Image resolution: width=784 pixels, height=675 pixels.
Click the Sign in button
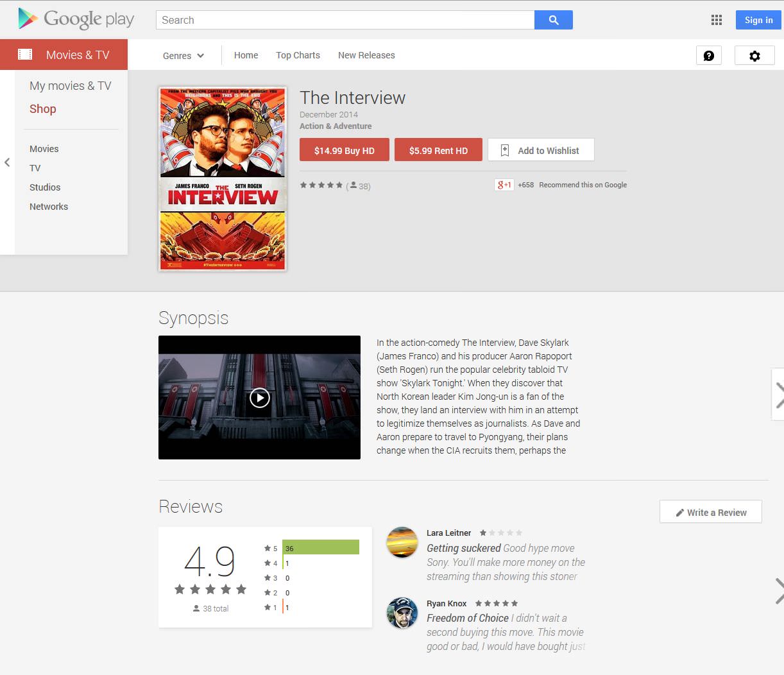coord(759,20)
